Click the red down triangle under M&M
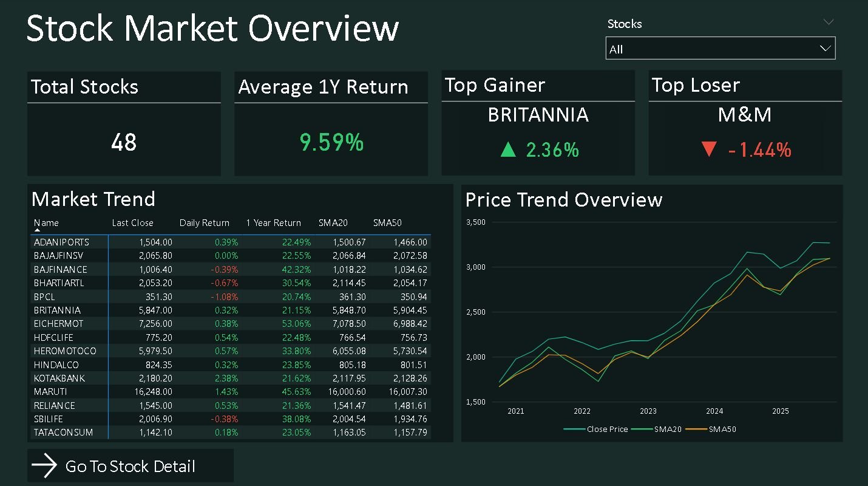This screenshot has width=868, height=486. click(x=709, y=149)
